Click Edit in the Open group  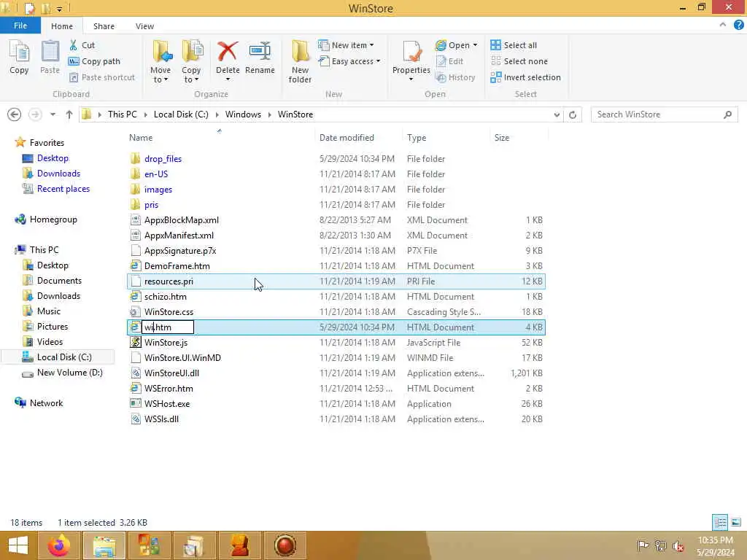(x=449, y=61)
